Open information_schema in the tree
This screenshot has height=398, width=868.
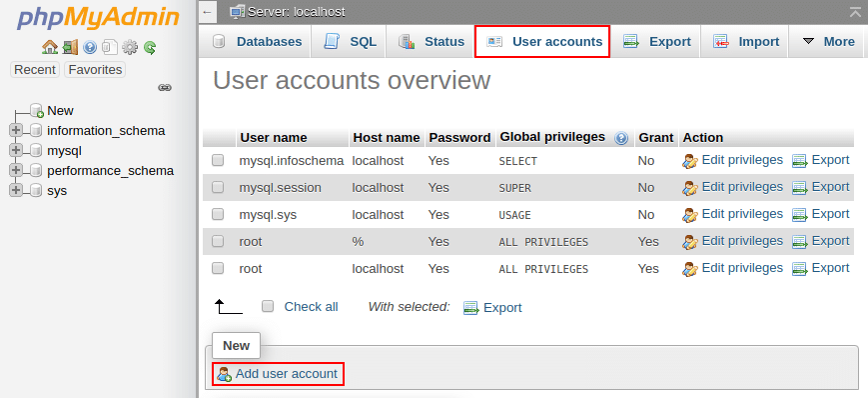coord(106,131)
